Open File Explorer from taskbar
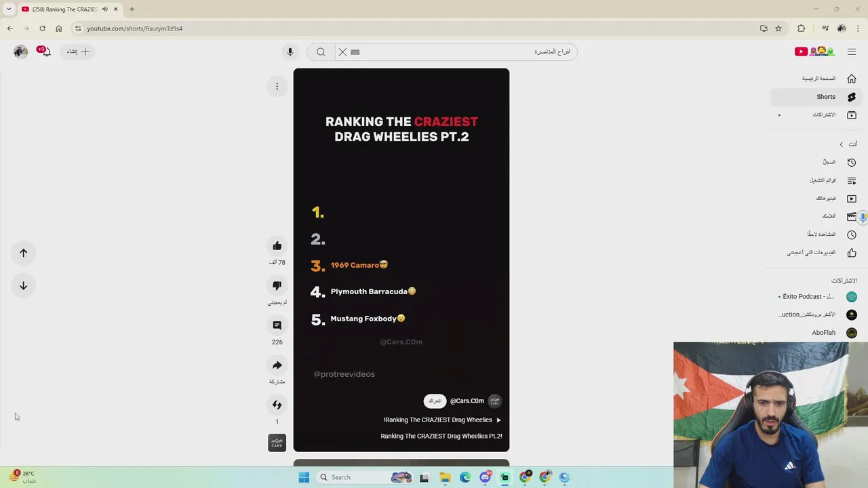Screen dimensions: 868x488 point(445,477)
